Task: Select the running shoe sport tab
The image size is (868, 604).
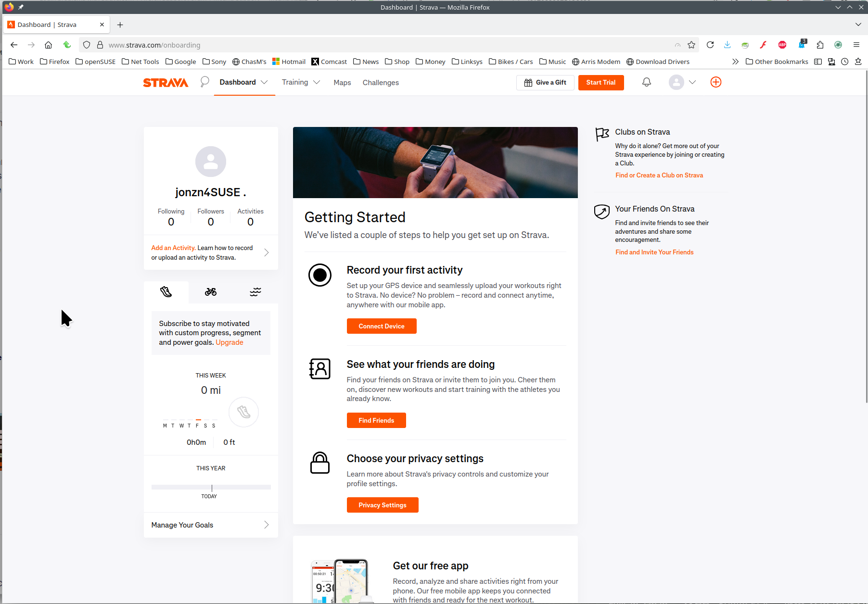Action: [x=166, y=292]
